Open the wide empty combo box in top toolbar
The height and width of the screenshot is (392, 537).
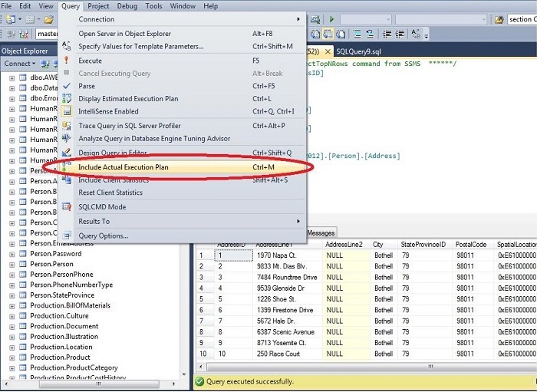tap(441, 19)
